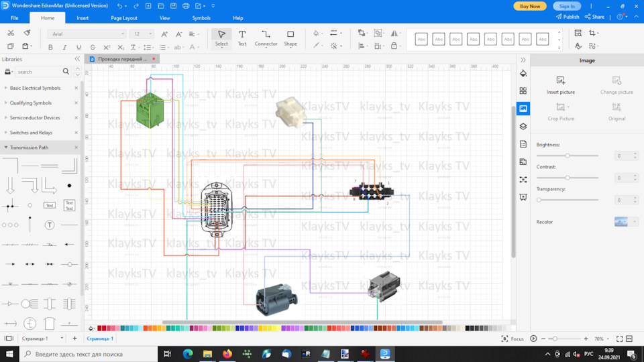Image resolution: width=644 pixels, height=362 pixels.
Task: Click Change picture
Action: 616,85
